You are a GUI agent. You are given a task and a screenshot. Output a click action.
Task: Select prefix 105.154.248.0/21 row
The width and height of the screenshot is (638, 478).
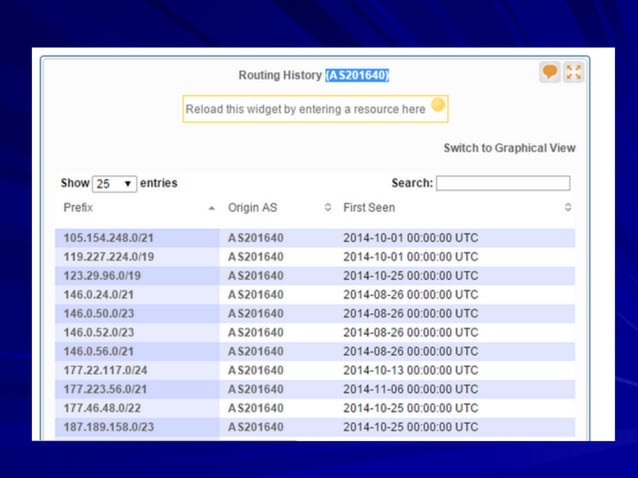pyautogui.click(x=109, y=238)
